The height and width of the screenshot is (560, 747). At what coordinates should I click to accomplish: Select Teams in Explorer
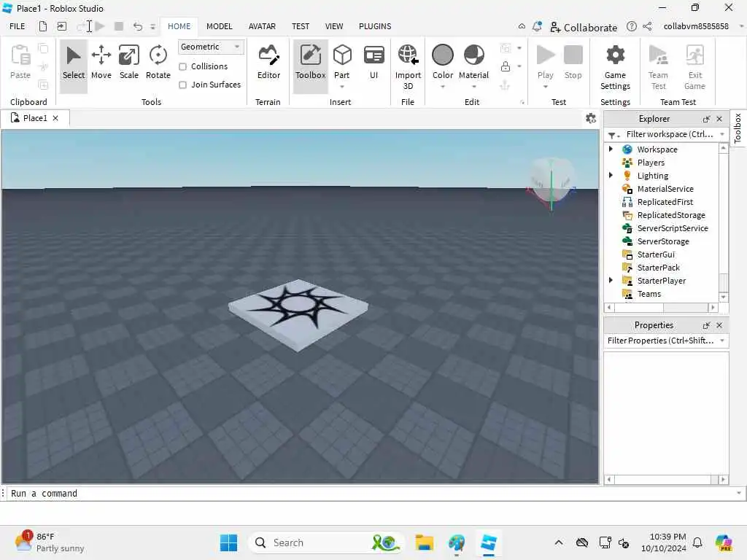[x=649, y=294]
